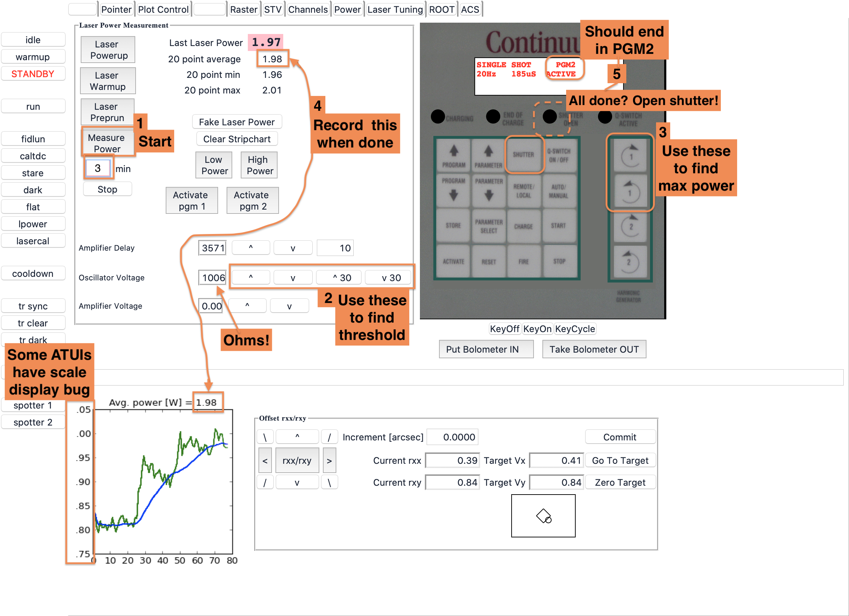The height and width of the screenshot is (616, 849).
Task: Click harmonic generator 2 clockwise knob
Action: pos(631,227)
